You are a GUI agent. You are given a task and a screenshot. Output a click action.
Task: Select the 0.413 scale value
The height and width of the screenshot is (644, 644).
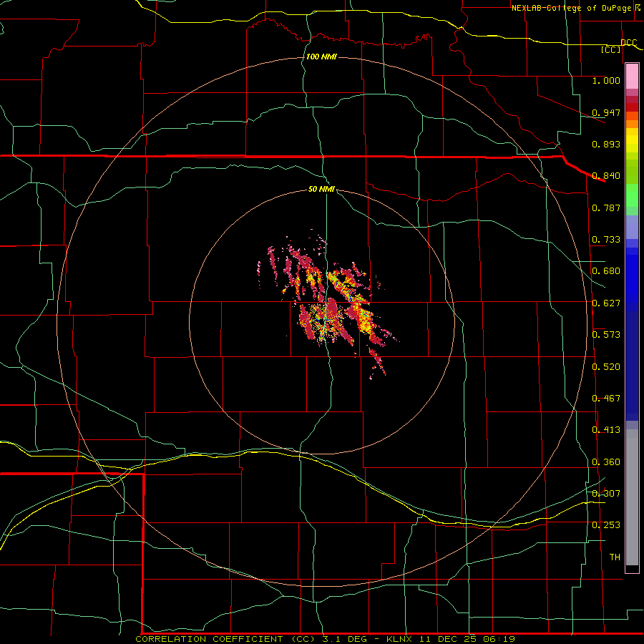(x=606, y=430)
